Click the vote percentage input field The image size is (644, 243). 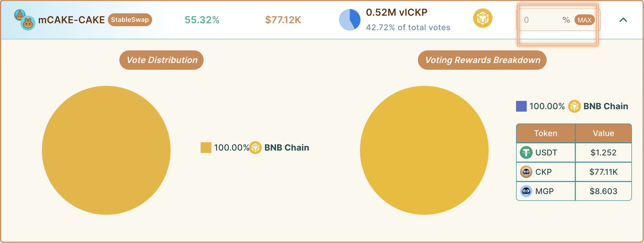pyautogui.click(x=541, y=20)
